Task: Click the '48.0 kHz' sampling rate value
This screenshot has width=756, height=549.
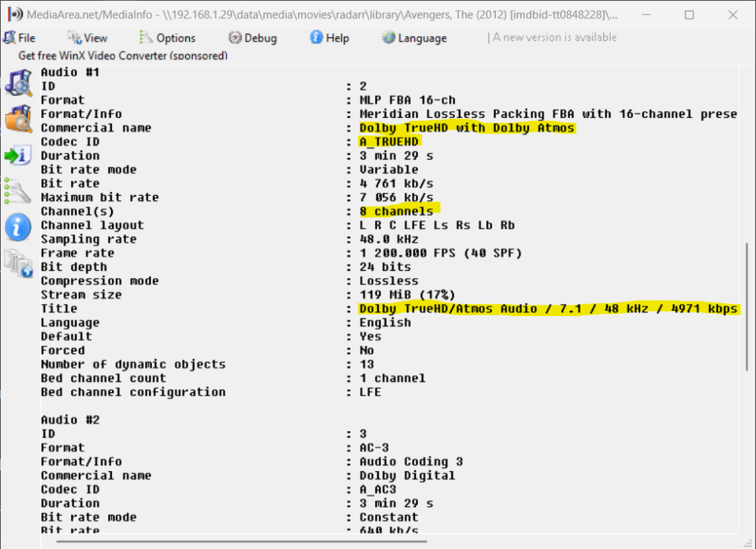Action: (x=389, y=239)
